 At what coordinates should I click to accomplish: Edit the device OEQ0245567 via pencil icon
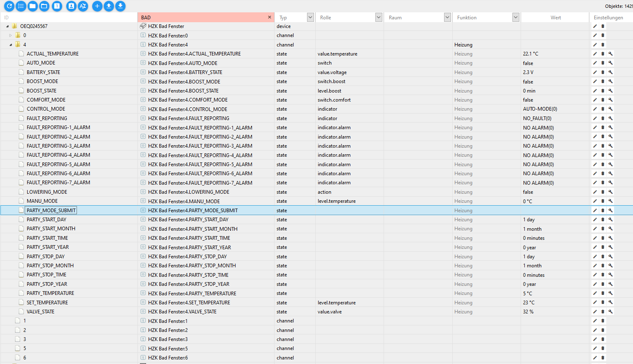595,26
